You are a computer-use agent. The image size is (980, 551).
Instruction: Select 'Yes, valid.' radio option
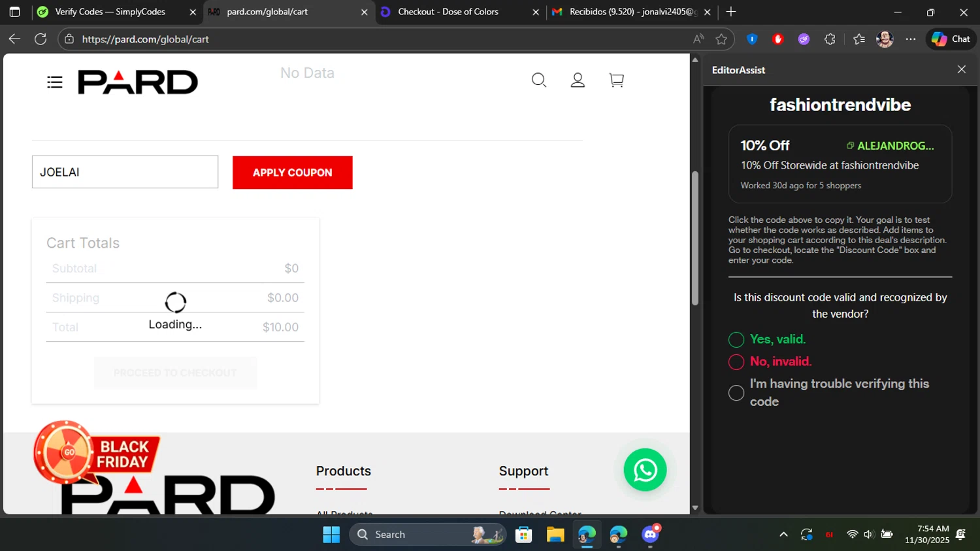tap(736, 340)
